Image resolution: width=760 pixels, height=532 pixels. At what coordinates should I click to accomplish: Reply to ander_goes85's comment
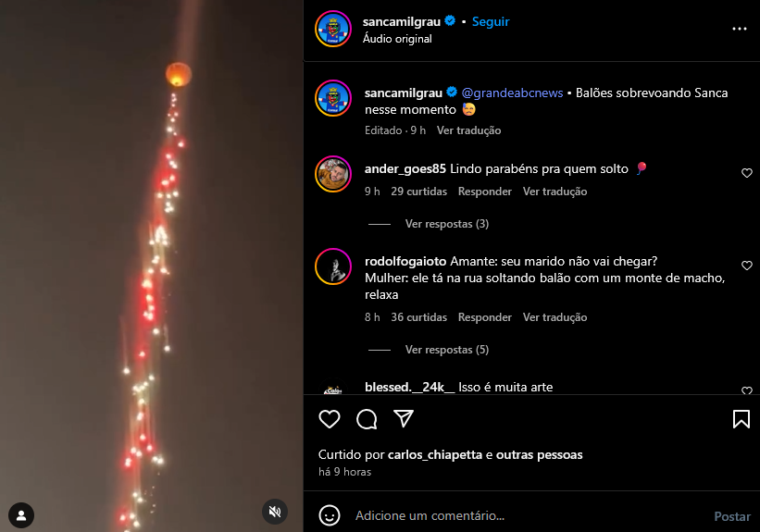tap(485, 192)
